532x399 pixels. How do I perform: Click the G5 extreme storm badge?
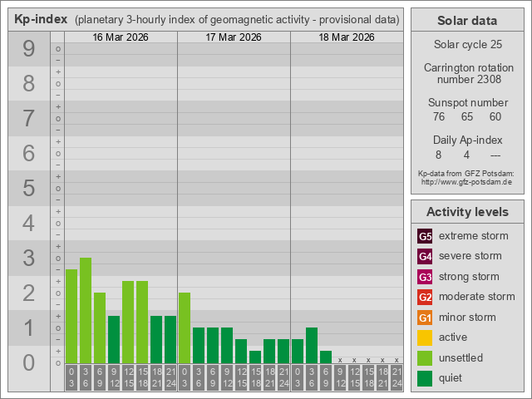point(425,236)
